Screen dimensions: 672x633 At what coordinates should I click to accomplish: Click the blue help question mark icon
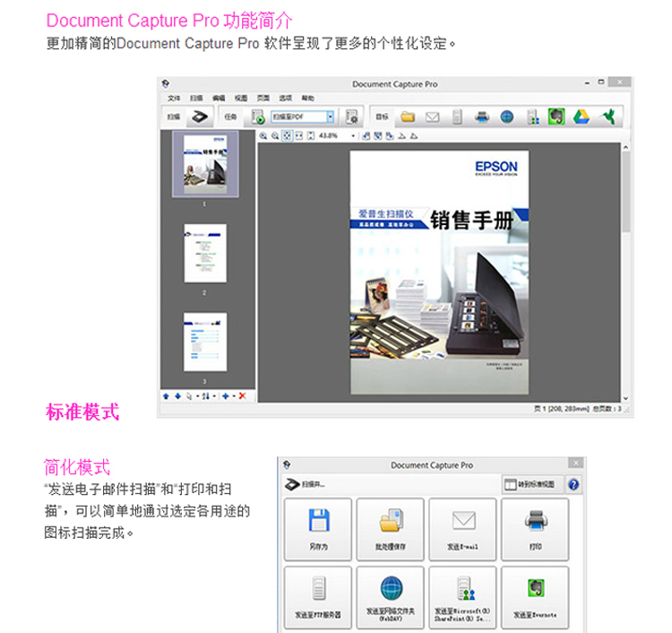click(573, 485)
